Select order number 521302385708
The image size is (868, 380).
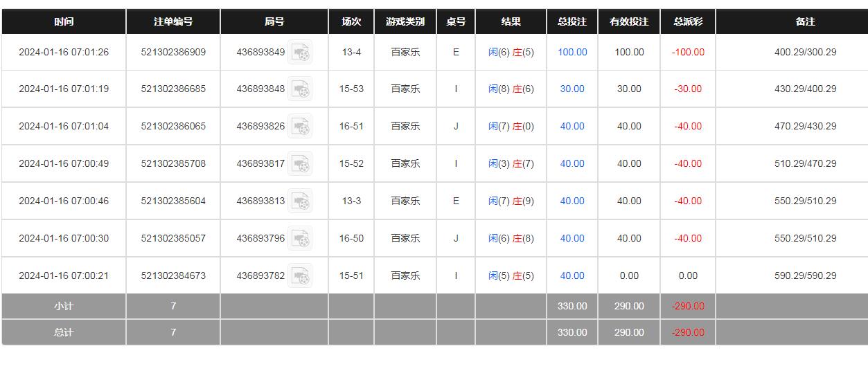[x=173, y=164]
